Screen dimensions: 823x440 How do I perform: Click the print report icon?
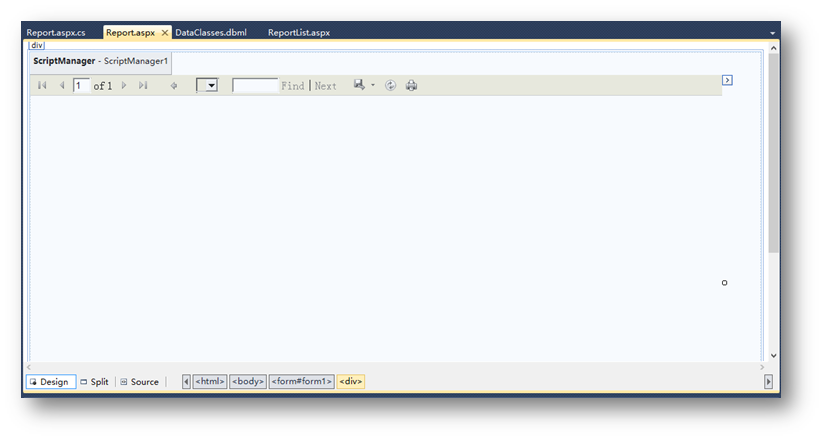tap(412, 85)
